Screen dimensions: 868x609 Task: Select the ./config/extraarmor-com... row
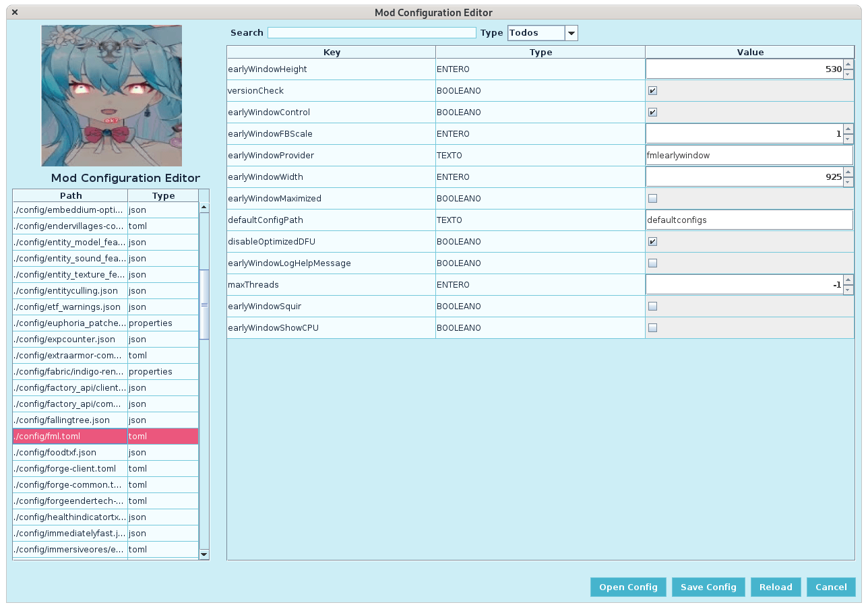[106, 356]
